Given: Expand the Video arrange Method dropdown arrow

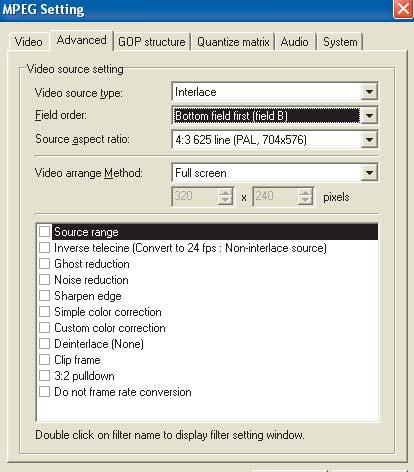Looking at the screenshot, I should tap(369, 173).
